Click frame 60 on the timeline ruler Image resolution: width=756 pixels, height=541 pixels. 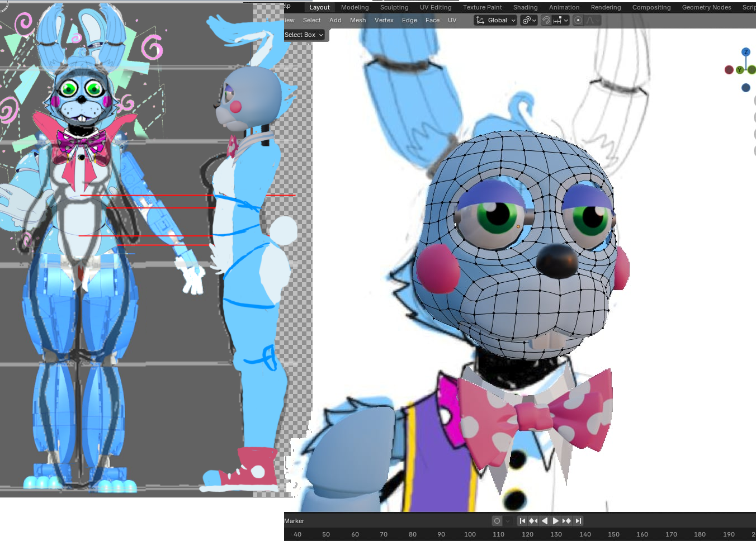click(355, 534)
